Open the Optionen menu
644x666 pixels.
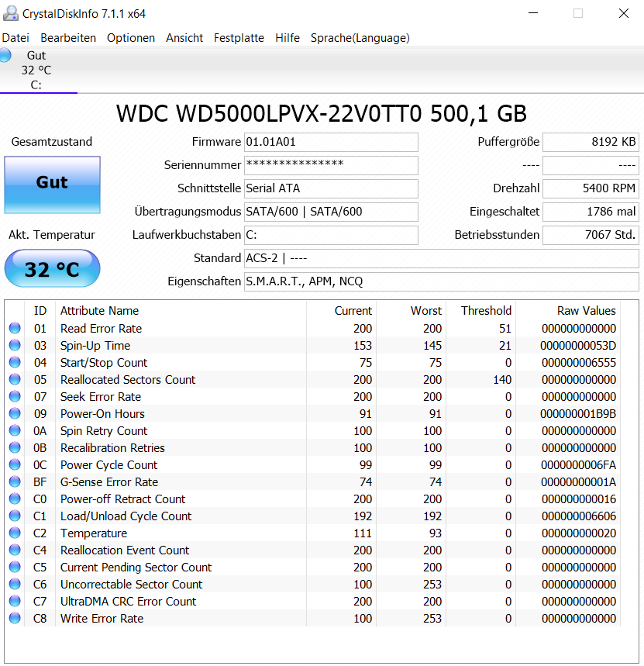tap(131, 38)
